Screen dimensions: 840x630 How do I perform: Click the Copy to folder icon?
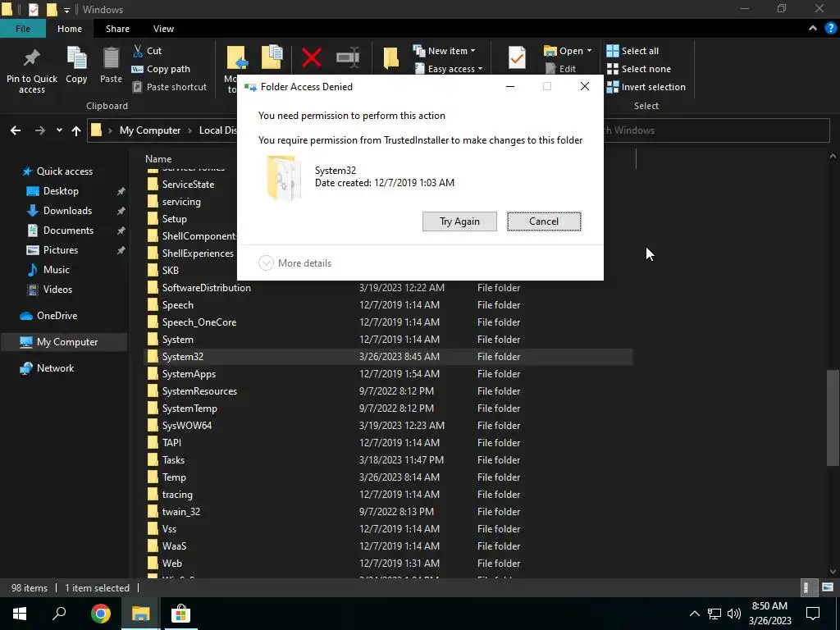272,57
